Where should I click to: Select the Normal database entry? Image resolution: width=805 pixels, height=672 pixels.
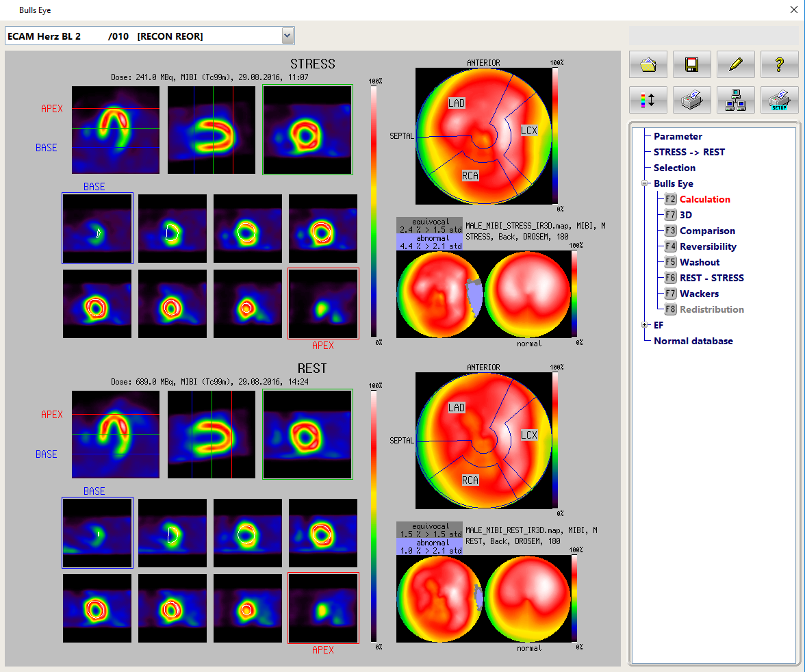(x=693, y=341)
